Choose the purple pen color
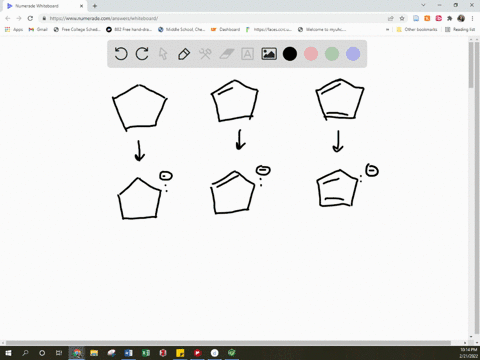 353,54
